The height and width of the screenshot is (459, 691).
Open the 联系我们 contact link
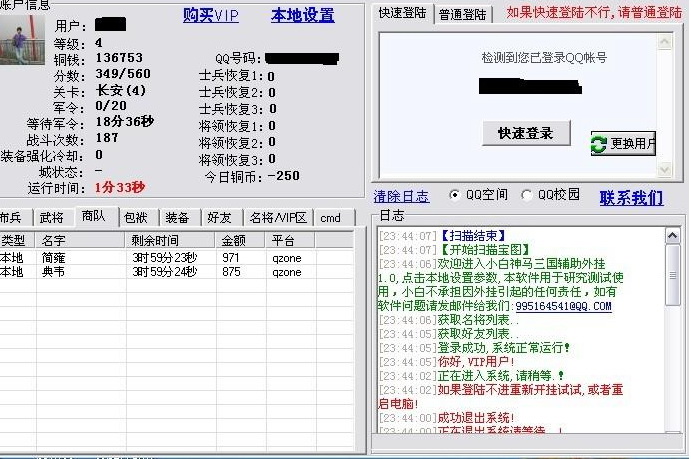[631, 198]
